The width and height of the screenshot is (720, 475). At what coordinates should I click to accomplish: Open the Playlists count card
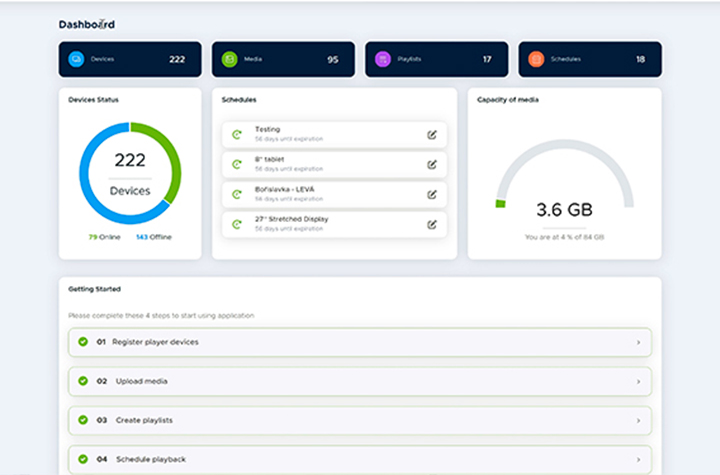436,60
